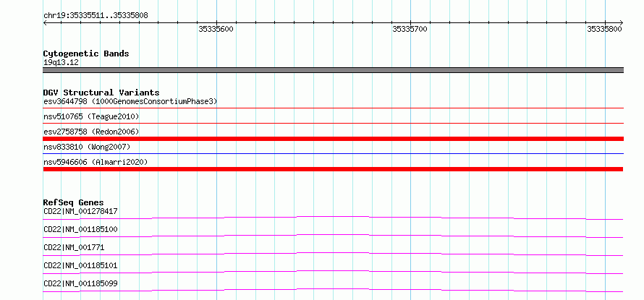Image resolution: width=644 pixels, height=300 pixels.
Task: Click the 35335700 ruler position label
Action: (x=410, y=29)
